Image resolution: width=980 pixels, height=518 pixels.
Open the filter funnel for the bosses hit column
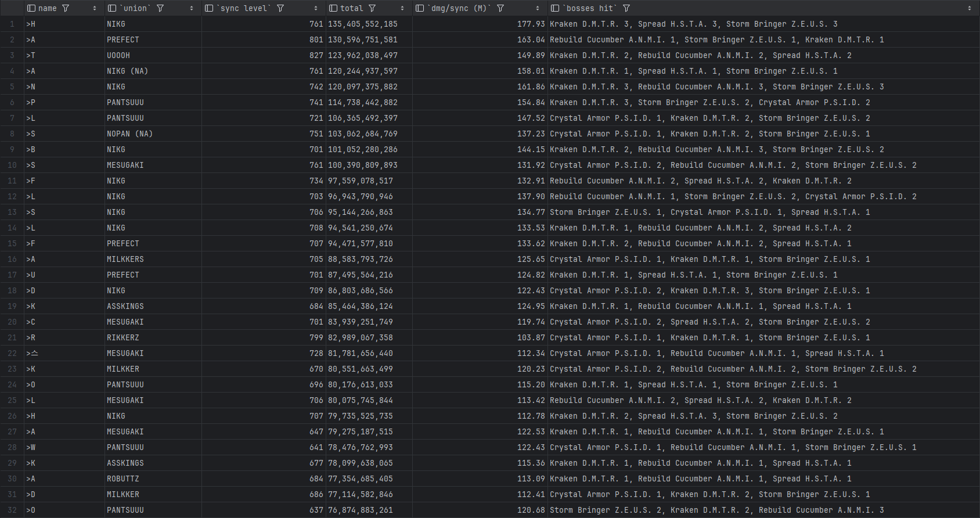626,8
